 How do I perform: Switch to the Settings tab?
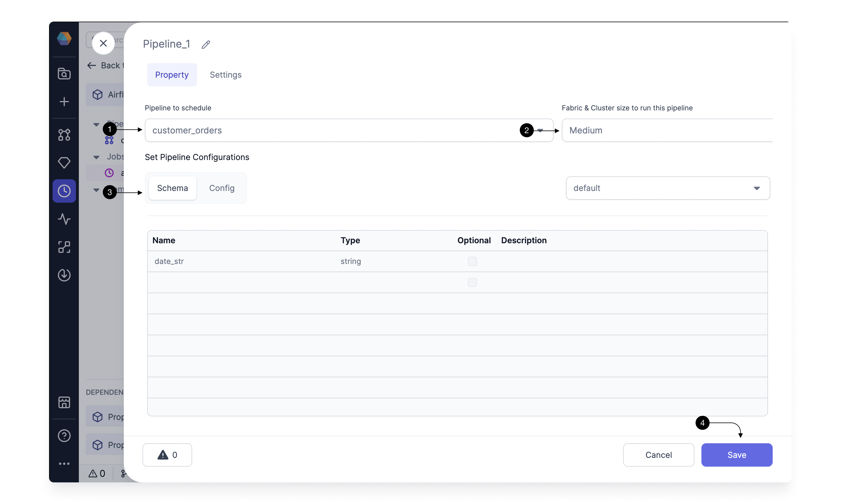click(225, 75)
